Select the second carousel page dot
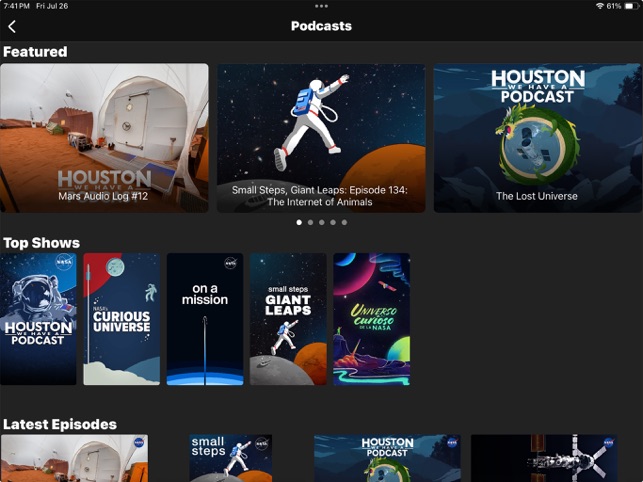This screenshot has height=482, width=643. coord(310,222)
